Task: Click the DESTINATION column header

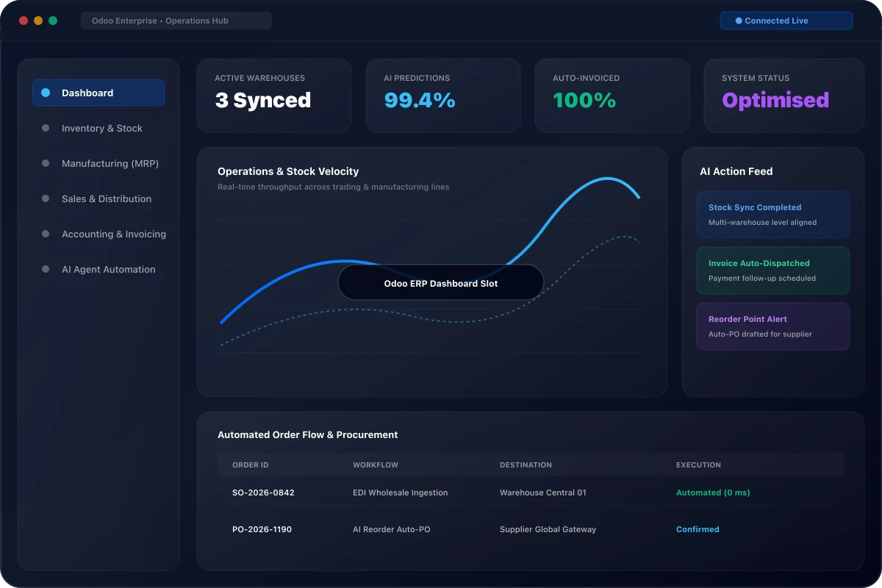Action: pyautogui.click(x=526, y=465)
